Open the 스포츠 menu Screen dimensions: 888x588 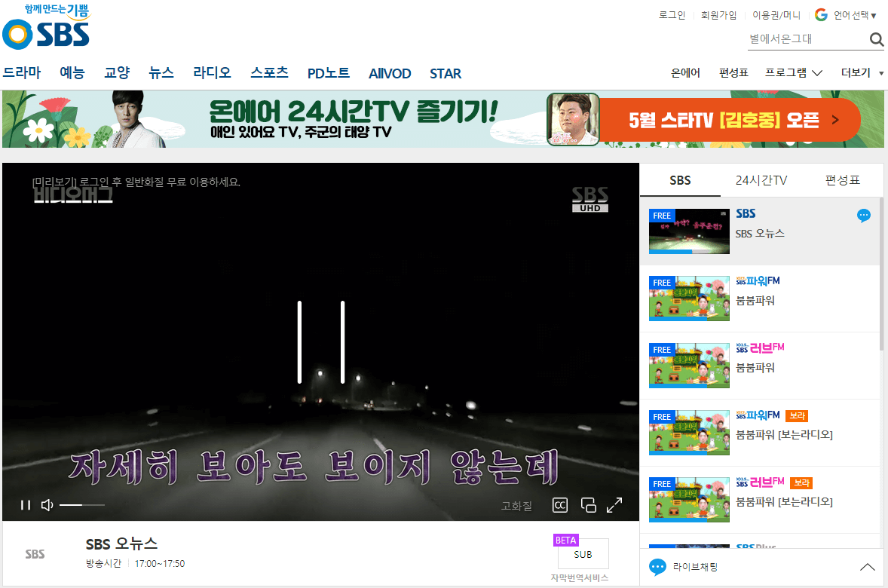click(x=270, y=73)
